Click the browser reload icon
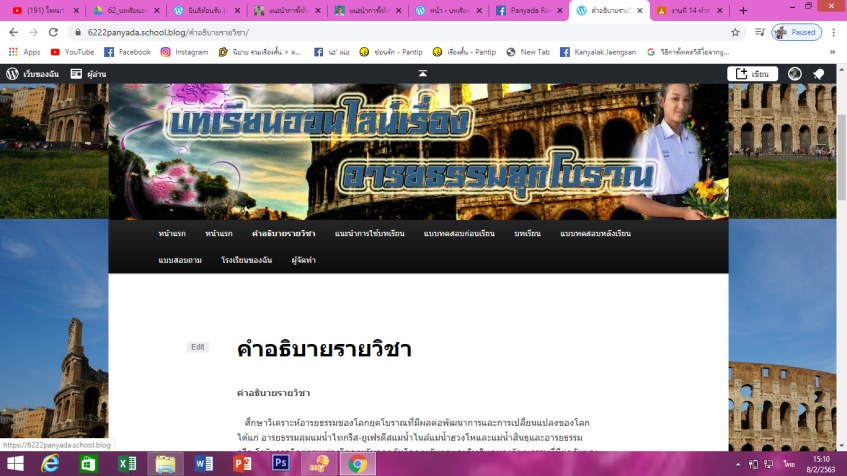 [x=53, y=32]
